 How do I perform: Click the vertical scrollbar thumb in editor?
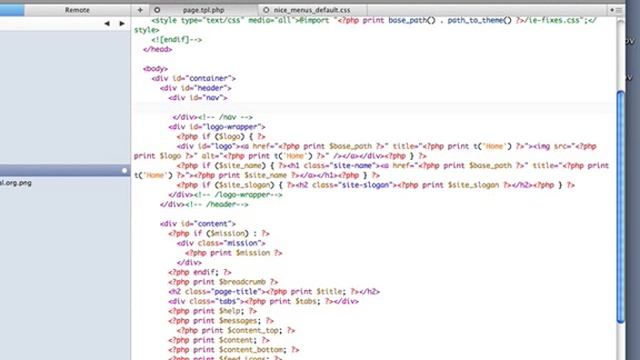click(621, 207)
